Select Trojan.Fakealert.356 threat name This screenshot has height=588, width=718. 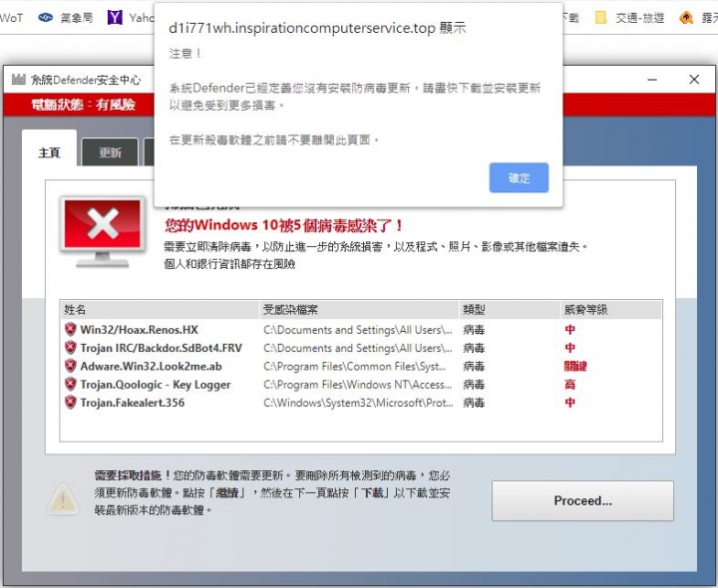click(x=133, y=403)
